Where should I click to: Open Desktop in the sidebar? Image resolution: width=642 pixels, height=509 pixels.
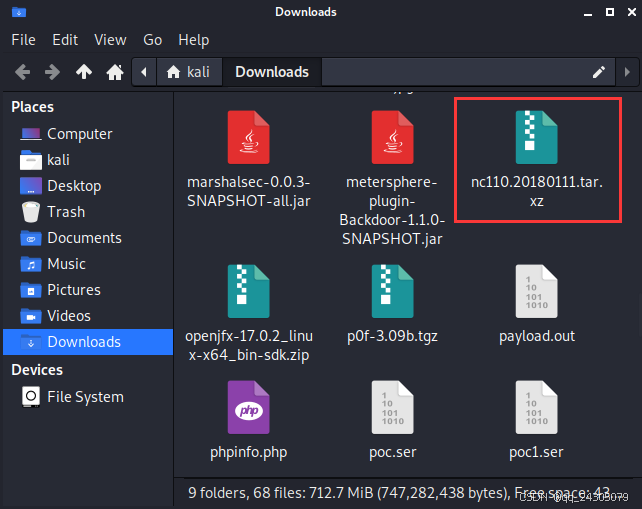88,186
